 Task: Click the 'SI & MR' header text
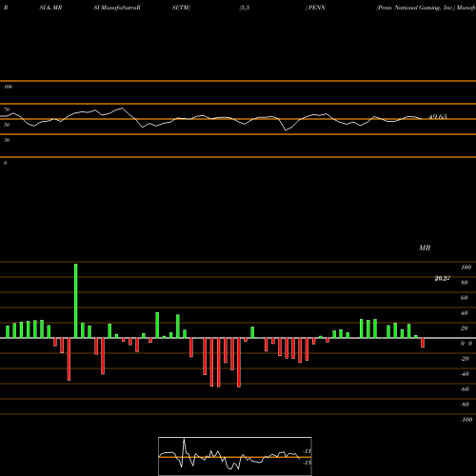(50, 8)
